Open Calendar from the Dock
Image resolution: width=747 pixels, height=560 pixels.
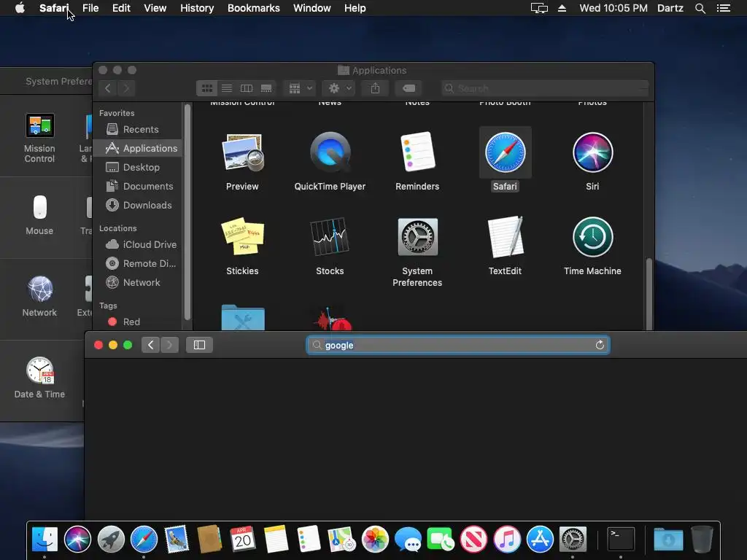(243, 539)
